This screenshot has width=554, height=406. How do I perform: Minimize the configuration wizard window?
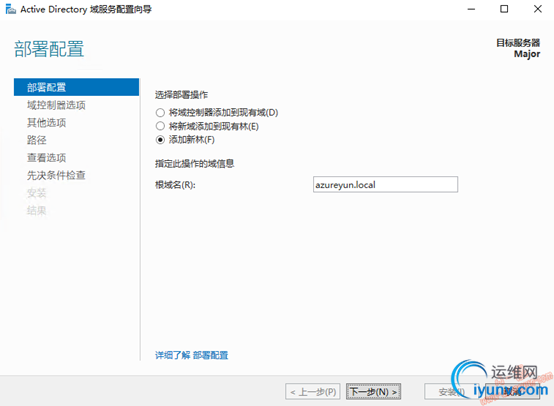471,9
